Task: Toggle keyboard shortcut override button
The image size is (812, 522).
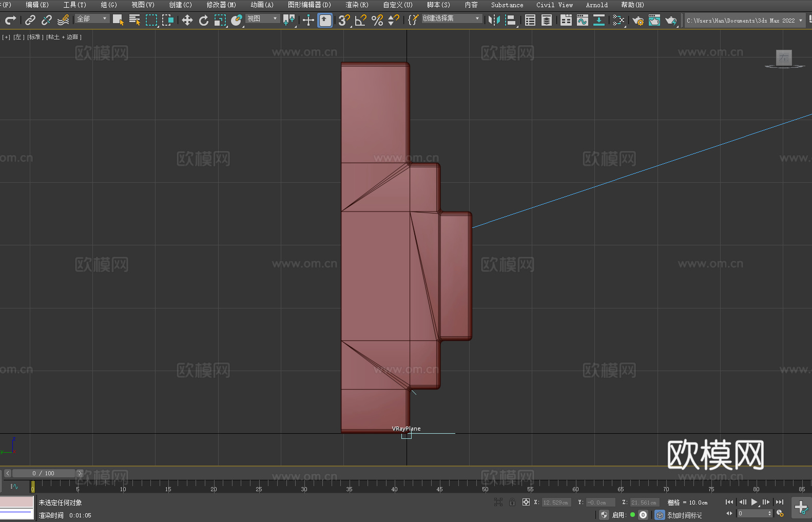Action: click(x=325, y=20)
